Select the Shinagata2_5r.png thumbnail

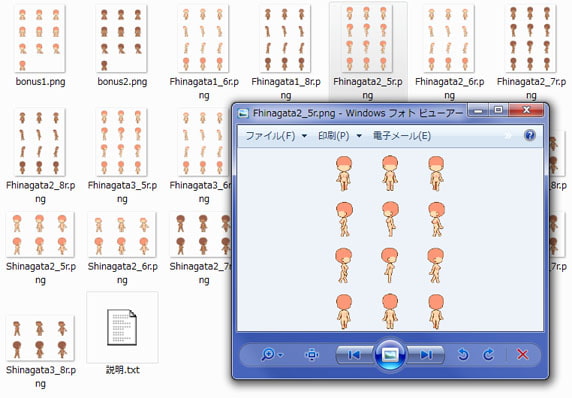pyautogui.click(x=40, y=234)
